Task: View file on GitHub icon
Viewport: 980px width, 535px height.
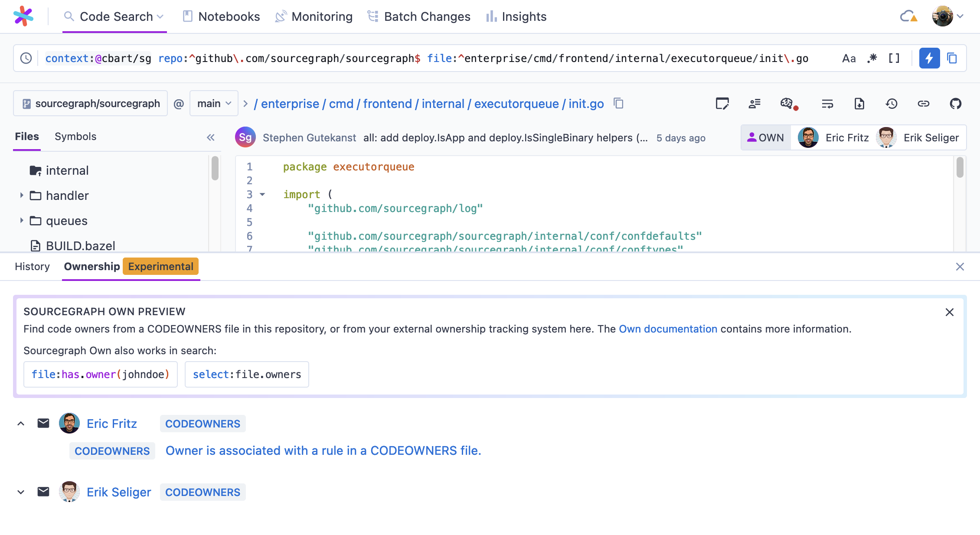Action: (956, 104)
